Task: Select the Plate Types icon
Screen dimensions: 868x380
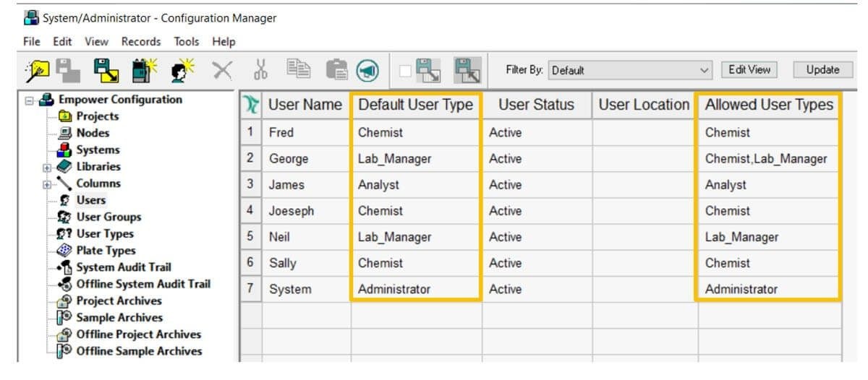Action: click(x=64, y=250)
